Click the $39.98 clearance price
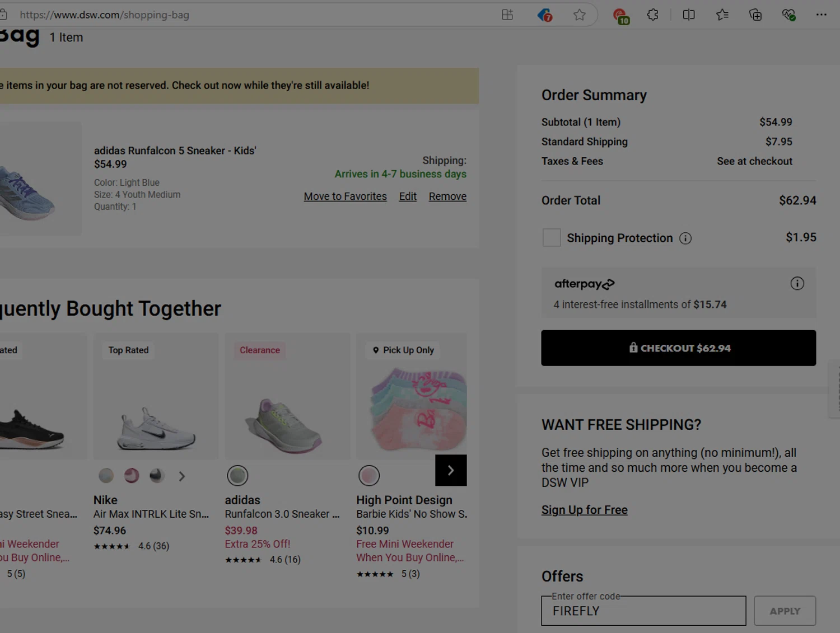 pos(241,531)
